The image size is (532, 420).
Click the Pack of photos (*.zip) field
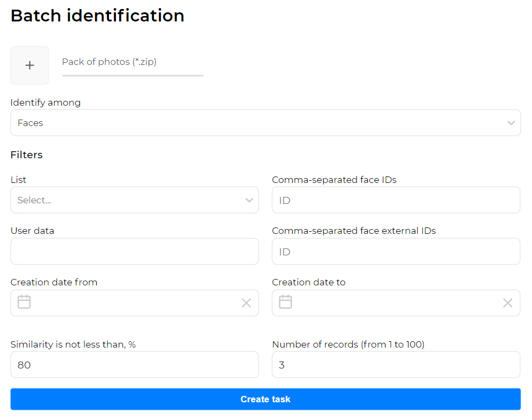[x=132, y=62]
